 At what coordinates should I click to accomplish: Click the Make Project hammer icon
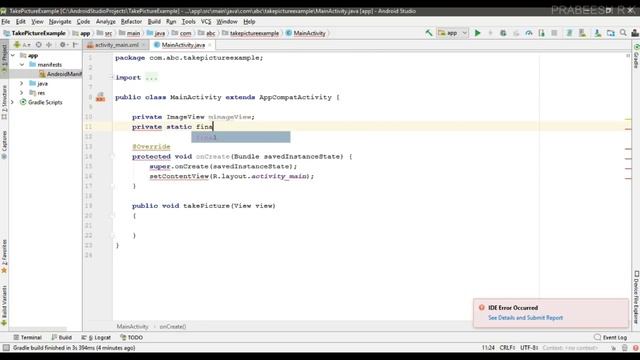coord(429,33)
